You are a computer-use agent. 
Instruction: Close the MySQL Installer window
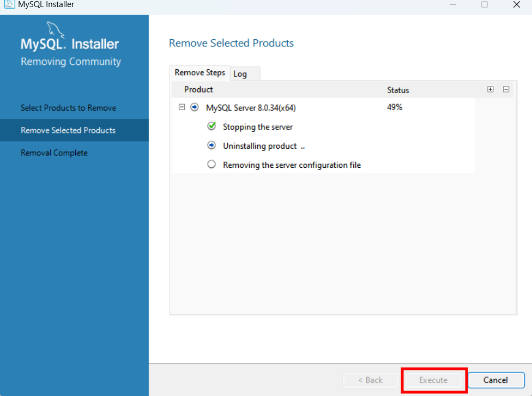tap(516, 4)
